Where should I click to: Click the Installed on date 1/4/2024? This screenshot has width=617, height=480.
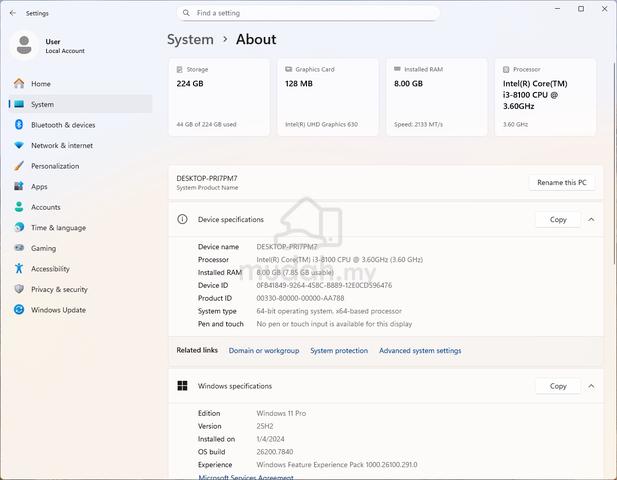(x=270, y=439)
